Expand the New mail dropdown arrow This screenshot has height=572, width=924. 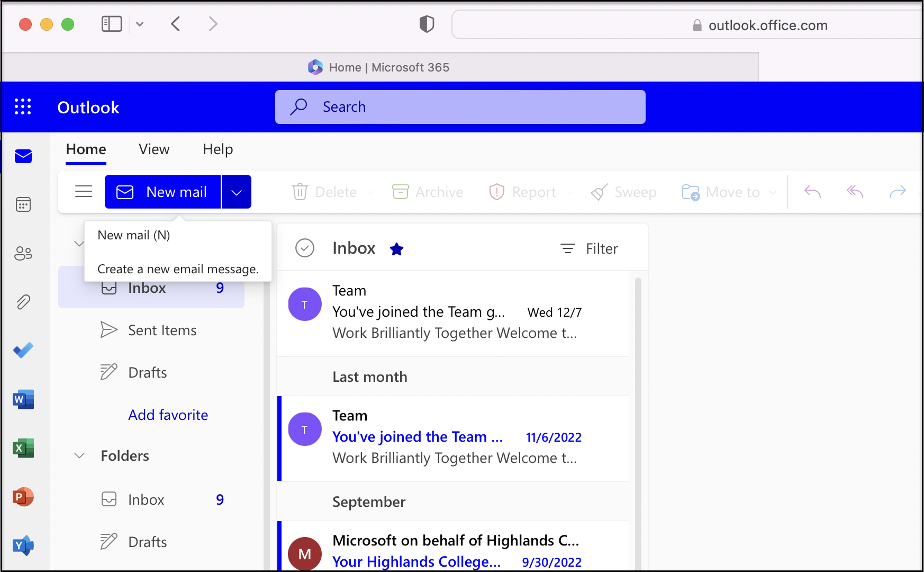pyautogui.click(x=237, y=192)
